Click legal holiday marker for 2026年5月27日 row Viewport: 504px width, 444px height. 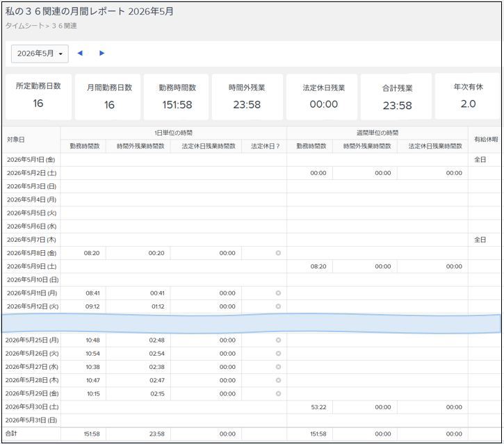(278, 367)
